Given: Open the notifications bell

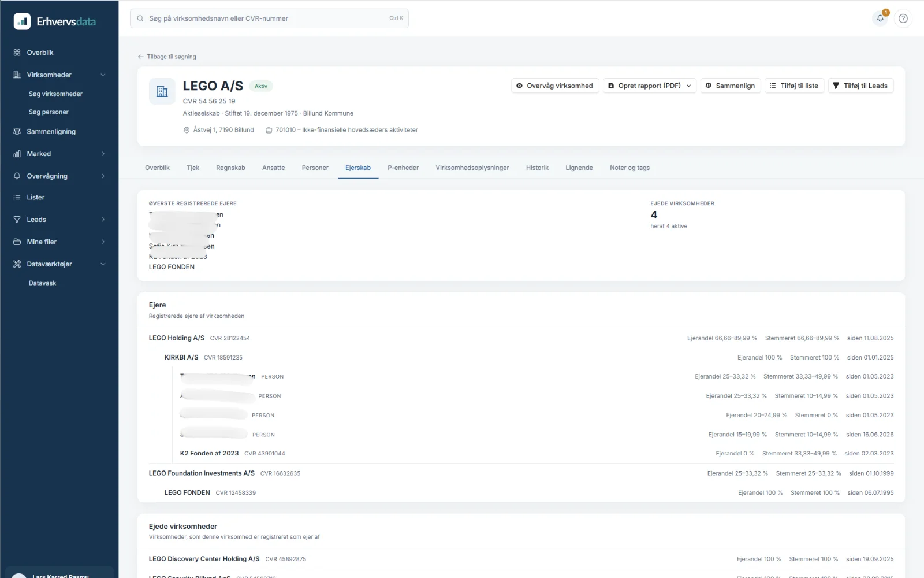Looking at the screenshot, I should 880,18.
